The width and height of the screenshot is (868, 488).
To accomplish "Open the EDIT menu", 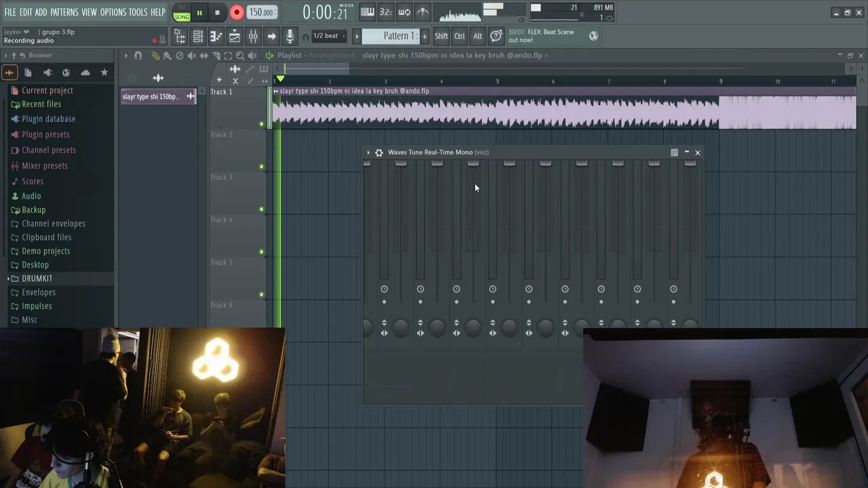I will click(x=26, y=12).
